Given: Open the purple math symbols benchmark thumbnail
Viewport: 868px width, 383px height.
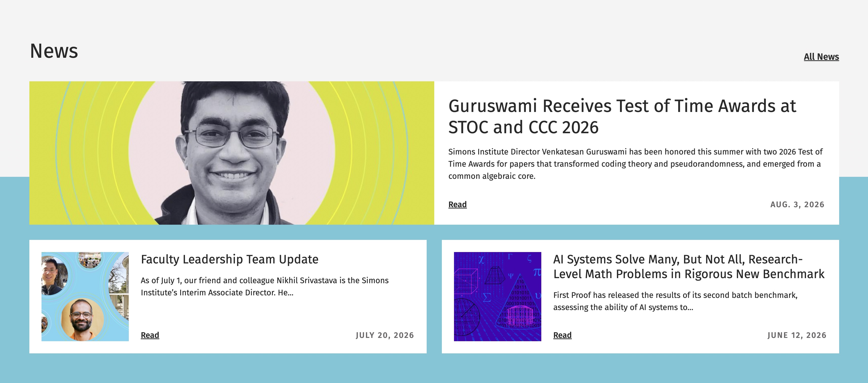Looking at the screenshot, I should pos(497,297).
